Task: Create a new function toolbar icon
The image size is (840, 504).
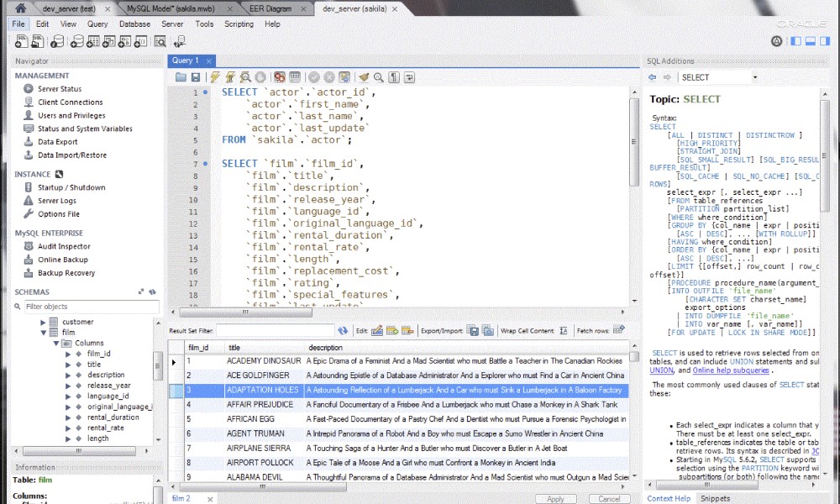Action: [140, 41]
